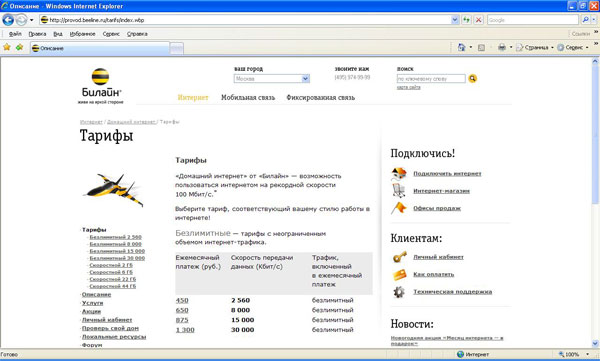Open the Скоростной 44 Гб sidebar link
Viewport: 600px width, 361px height.
tap(112, 286)
